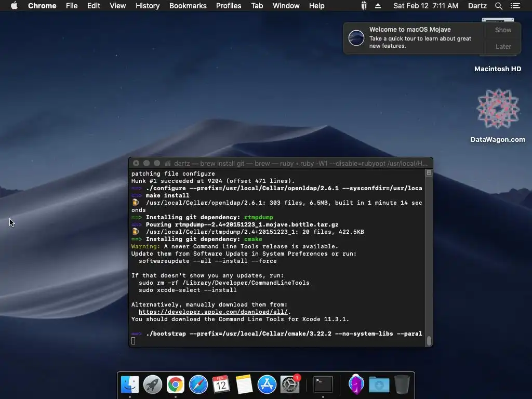Open the Help menu
The height and width of the screenshot is (399, 532).
pyautogui.click(x=316, y=6)
